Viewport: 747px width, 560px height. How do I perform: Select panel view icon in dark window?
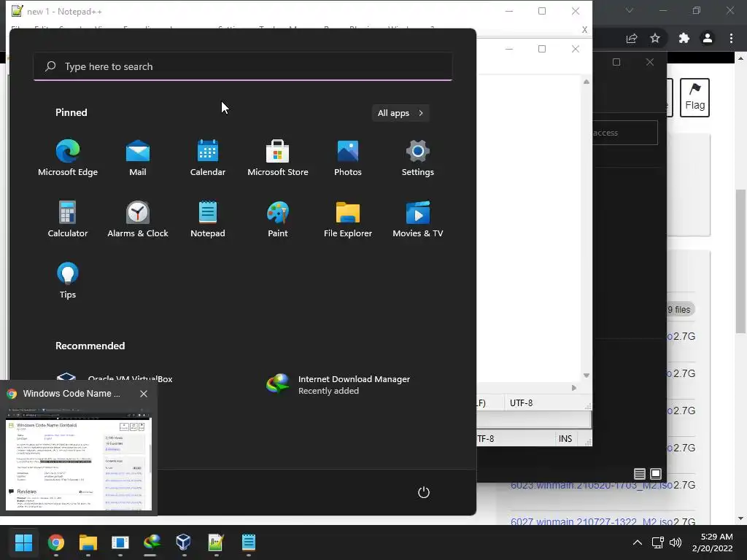click(656, 474)
